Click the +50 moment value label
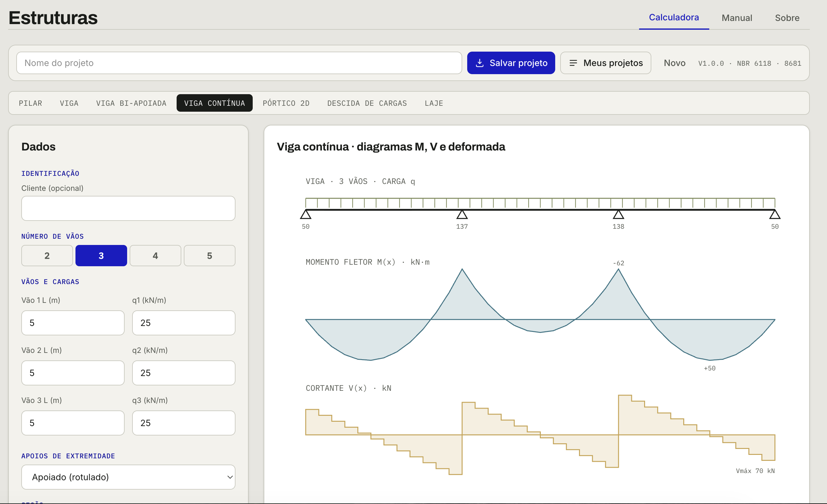The width and height of the screenshot is (827, 504). pos(710,368)
